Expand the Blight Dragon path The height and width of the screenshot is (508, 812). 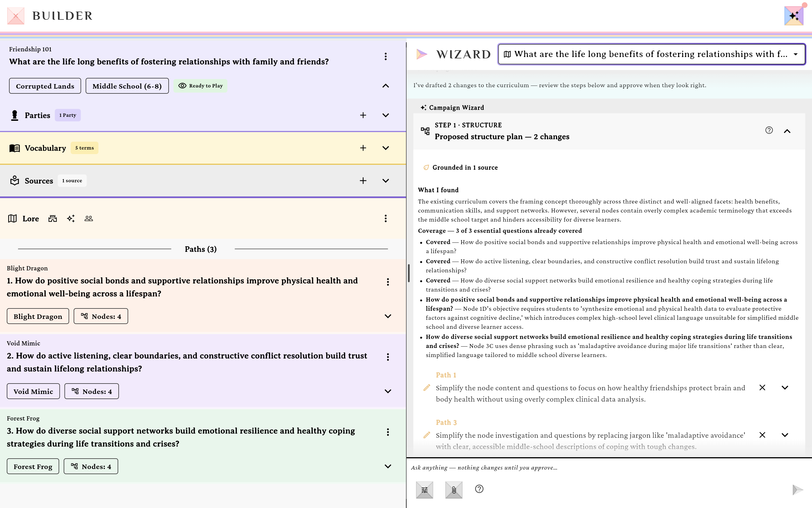click(388, 316)
